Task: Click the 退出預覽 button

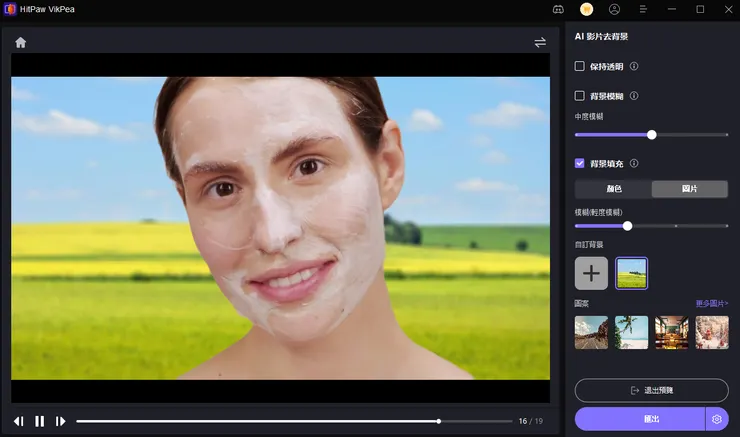Action: pyautogui.click(x=651, y=390)
